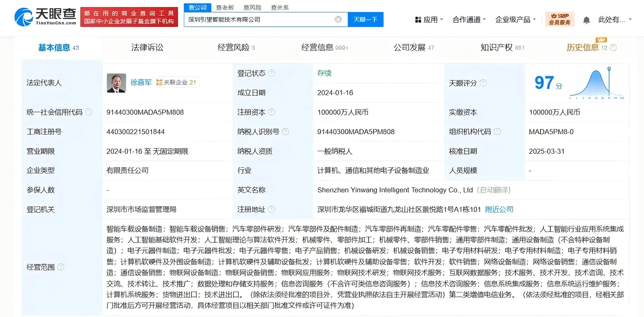Click the apps grid icon beside 应用
The image size is (644, 317).
[x=418, y=20]
